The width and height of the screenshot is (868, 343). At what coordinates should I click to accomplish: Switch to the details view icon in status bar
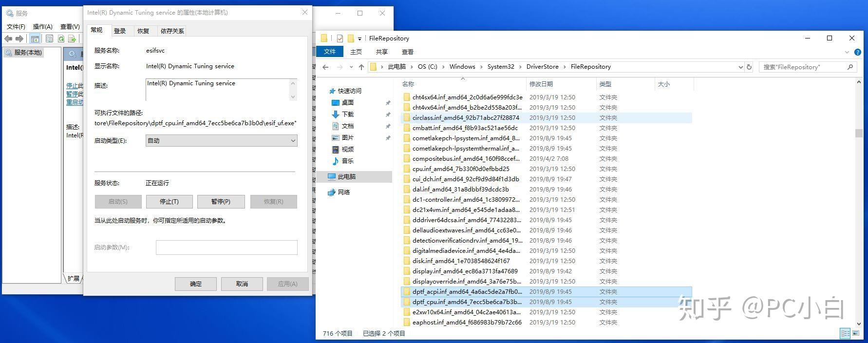(x=845, y=333)
